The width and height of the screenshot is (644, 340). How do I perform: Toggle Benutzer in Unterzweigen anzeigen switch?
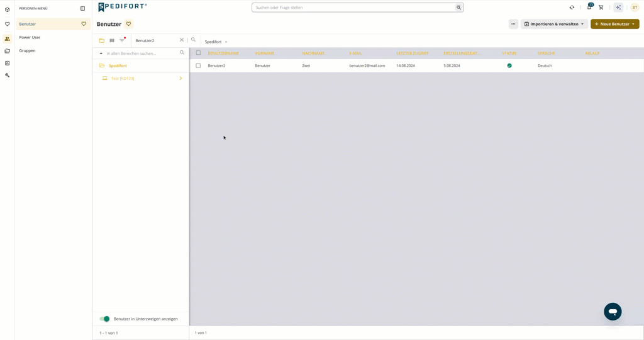point(105,319)
